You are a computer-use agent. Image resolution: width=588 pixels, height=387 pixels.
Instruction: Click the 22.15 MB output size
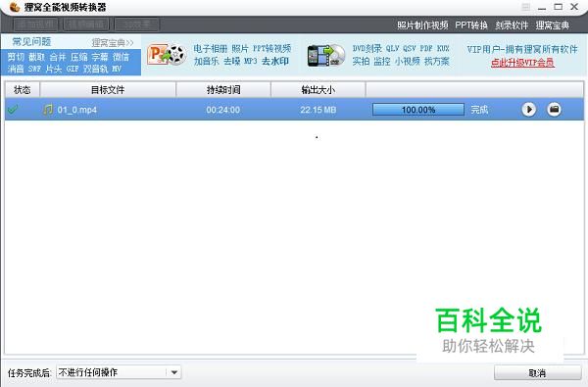point(318,110)
